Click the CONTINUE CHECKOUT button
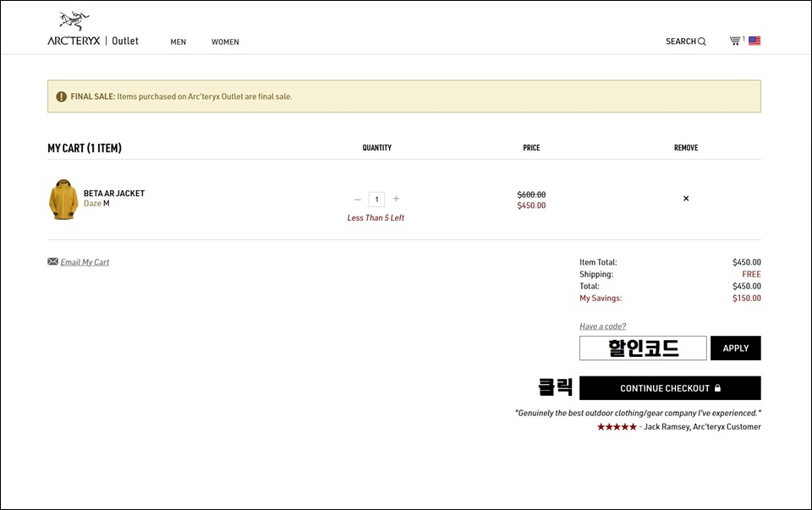The width and height of the screenshot is (812, 510). point(670,388)
